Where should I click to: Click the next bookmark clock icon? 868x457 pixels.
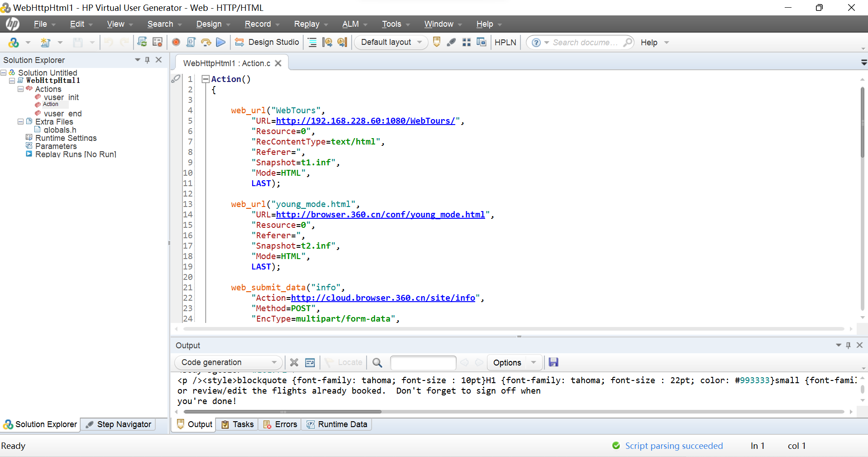pyautogui.click(x=342, y=42)
